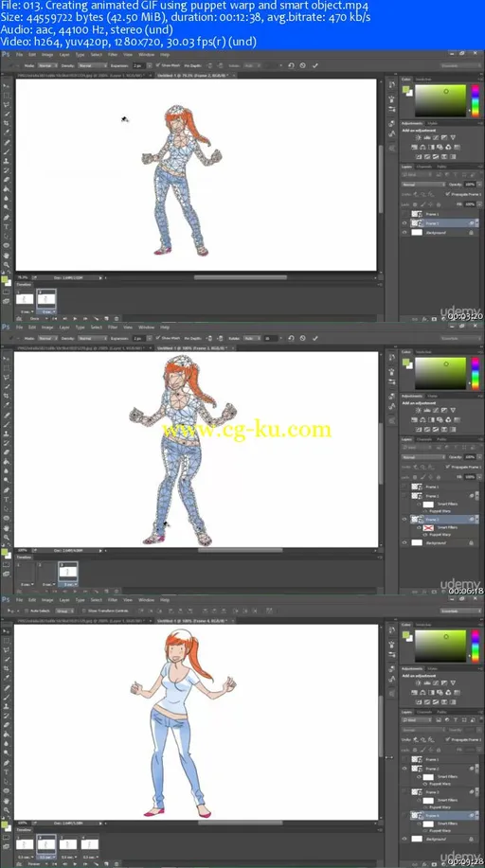This screenshot has width=485, height=868.
Task: Enable Auto-Select checkbox in 00:09:28 screenshot
Action: (27, 611)
